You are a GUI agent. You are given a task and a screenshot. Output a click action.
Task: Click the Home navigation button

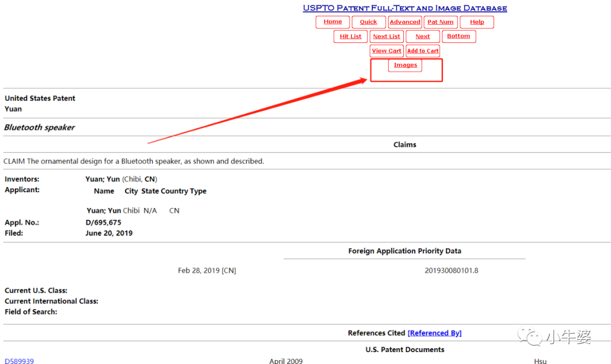pos(333,22)
